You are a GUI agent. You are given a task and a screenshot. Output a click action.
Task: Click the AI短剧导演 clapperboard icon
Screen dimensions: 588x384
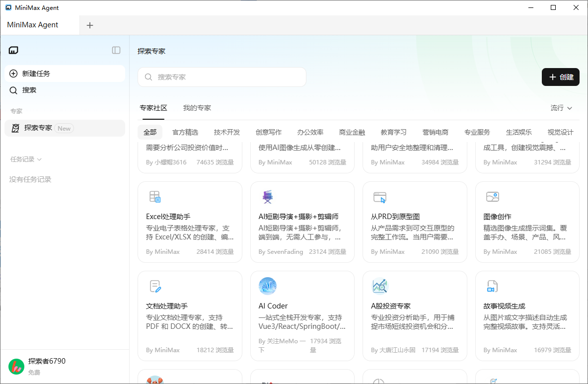[268, 197]
